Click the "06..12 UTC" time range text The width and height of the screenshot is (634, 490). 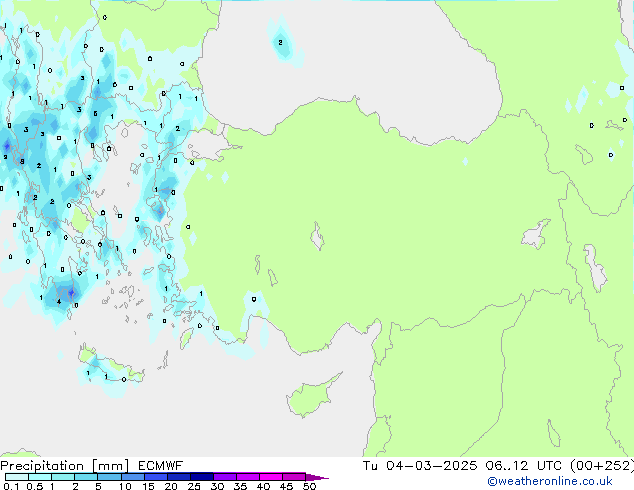(x=524, y=466)
